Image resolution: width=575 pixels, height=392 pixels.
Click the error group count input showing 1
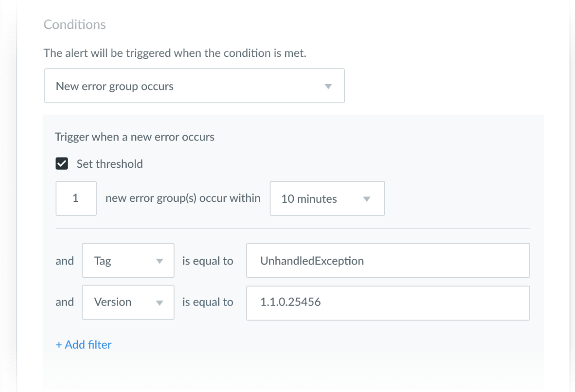click(76, 199)
